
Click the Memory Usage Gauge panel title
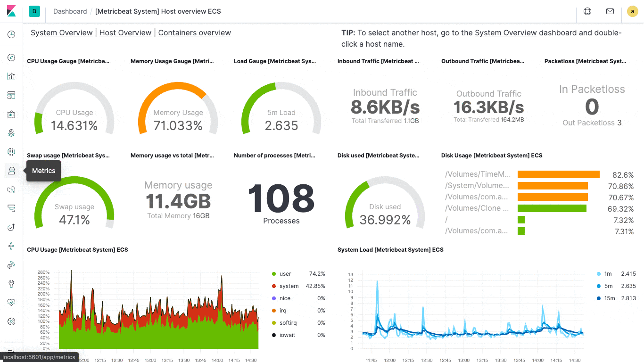[172, 61]
